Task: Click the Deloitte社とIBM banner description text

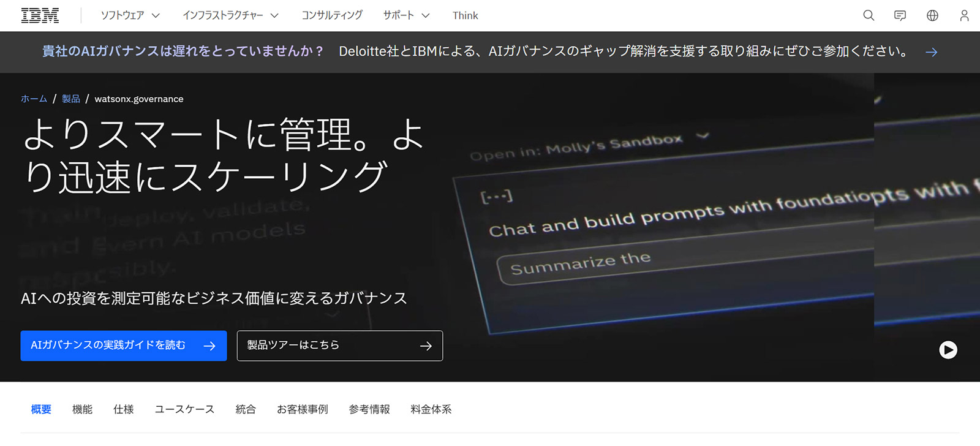Action: 624,51
